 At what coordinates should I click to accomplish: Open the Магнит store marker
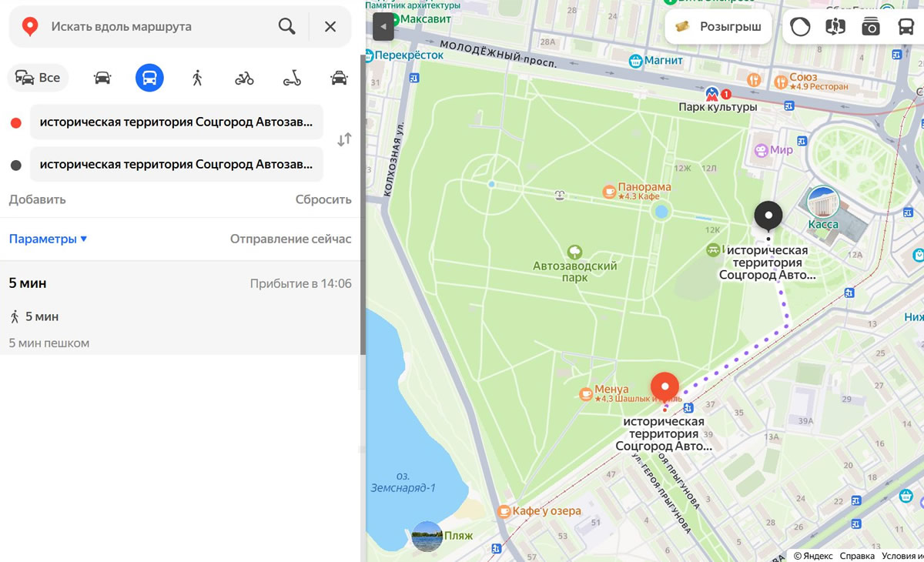click(x=636, y=60)
